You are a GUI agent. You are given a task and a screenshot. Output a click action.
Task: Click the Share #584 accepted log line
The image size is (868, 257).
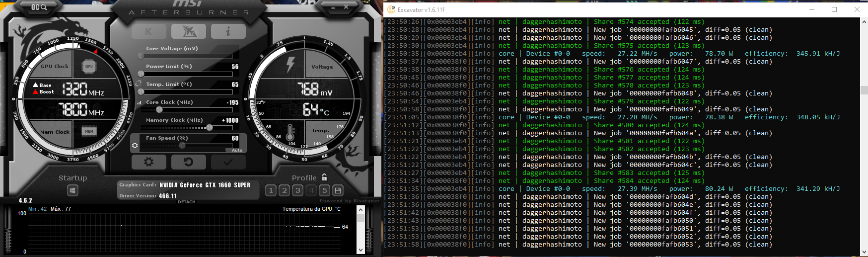coord(544,181)
